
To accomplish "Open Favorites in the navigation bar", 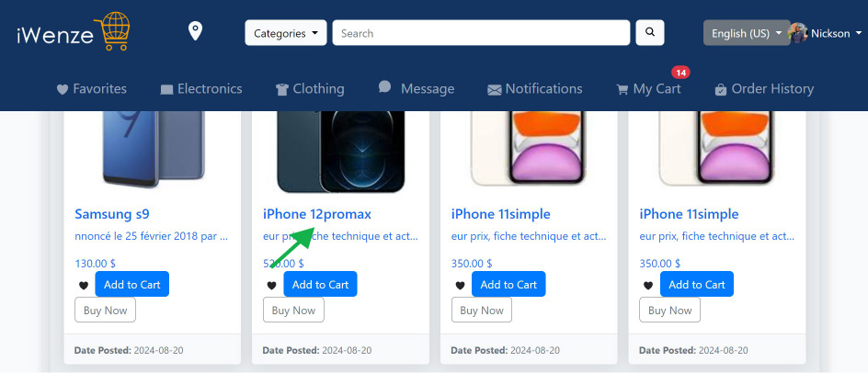I will pos(92,88).
